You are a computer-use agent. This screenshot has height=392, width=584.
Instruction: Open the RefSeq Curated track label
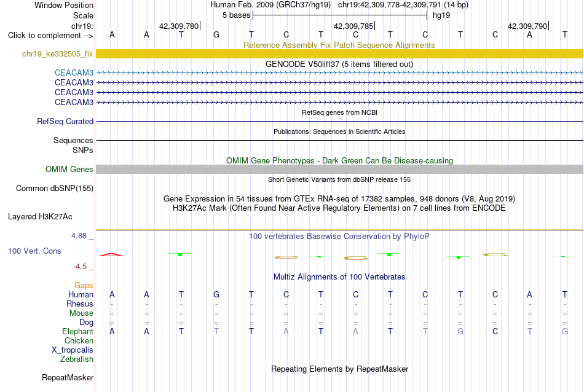[x=65, y=122]
